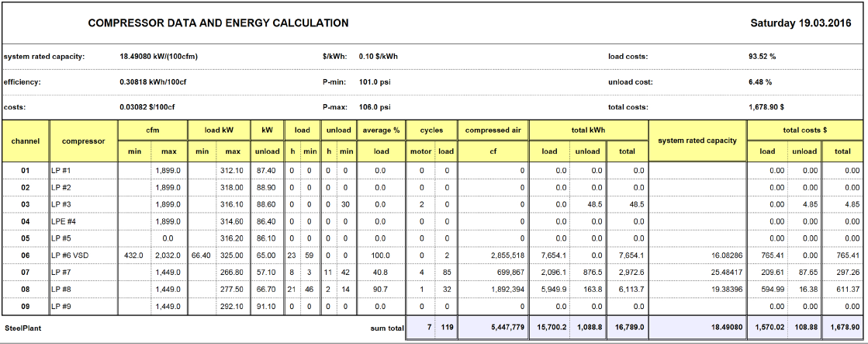The height and width of the screenshot is (344, 868).
Task: Click the efficiency value 0.30818 kWh/100cf
Action: 155,82
